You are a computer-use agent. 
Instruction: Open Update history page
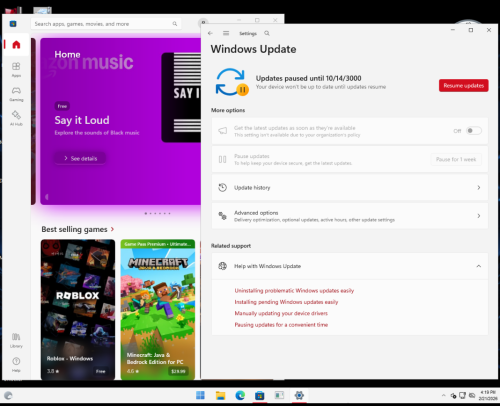[350, 188]
